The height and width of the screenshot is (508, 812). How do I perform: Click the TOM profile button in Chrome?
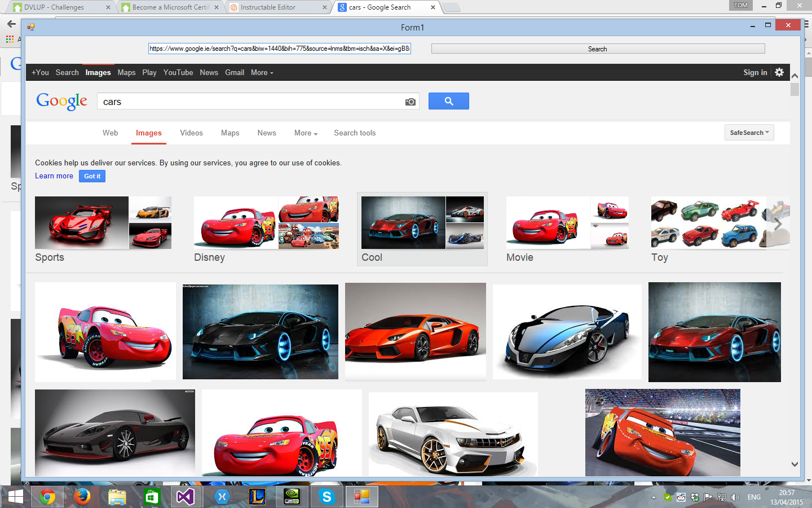740,5
